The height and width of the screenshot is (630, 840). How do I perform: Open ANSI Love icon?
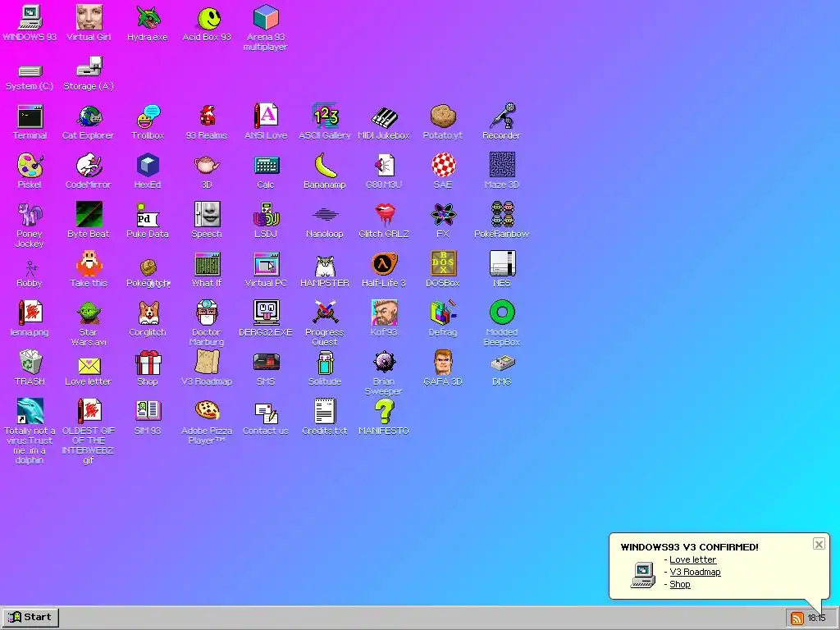click(266, 116)
